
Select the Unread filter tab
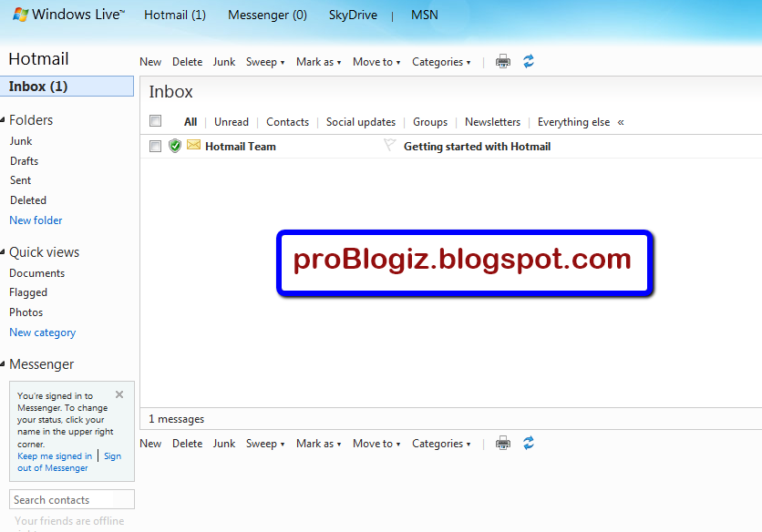(232, 122)
